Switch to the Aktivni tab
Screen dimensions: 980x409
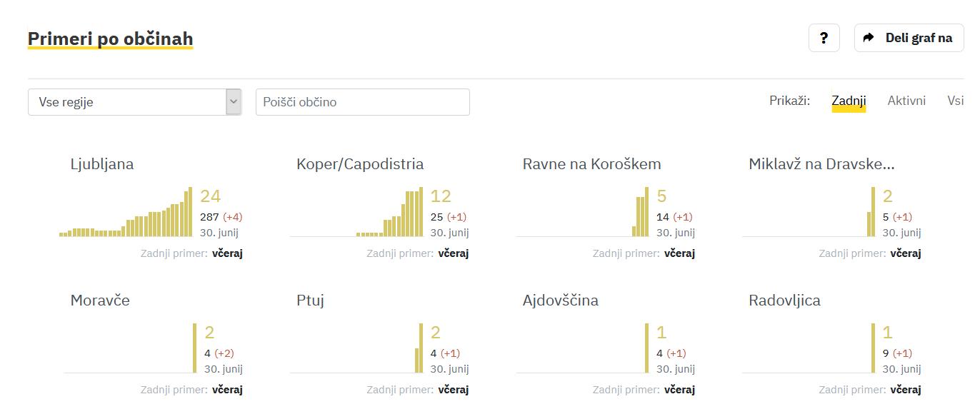pyautogui.click(x=906, y=101)
